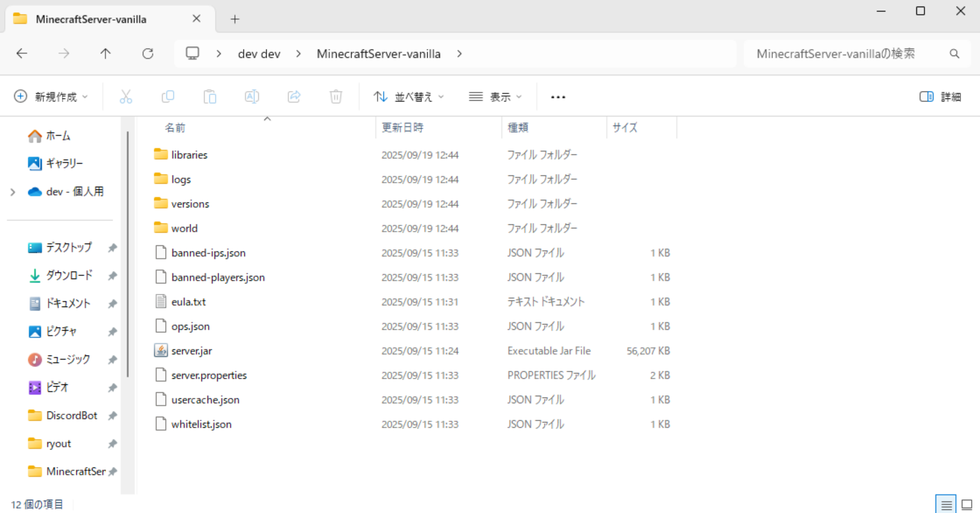Viewport: 980px width, 513px height.
Task: Switch to details list view in status bar
Action: [x=946, y=504]
